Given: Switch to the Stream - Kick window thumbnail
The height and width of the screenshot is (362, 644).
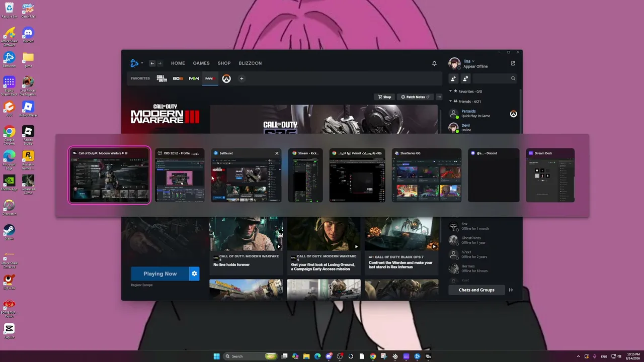Looking at the screenshot, I should coord(305,175).
